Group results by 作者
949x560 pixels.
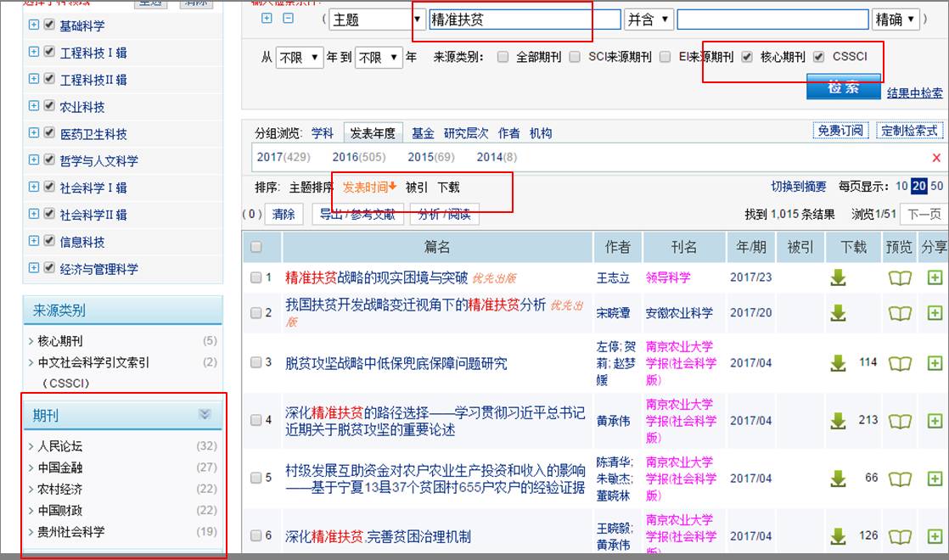click(509, 133)
